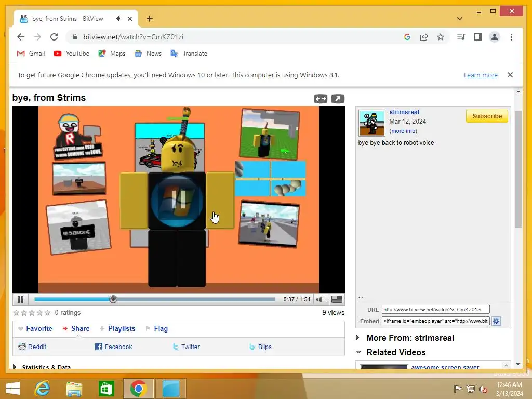The width and height of the screenshot is (532, 399).
Task: Open the News bookmark
Action: pyautogui.click(x=148, y=54)
